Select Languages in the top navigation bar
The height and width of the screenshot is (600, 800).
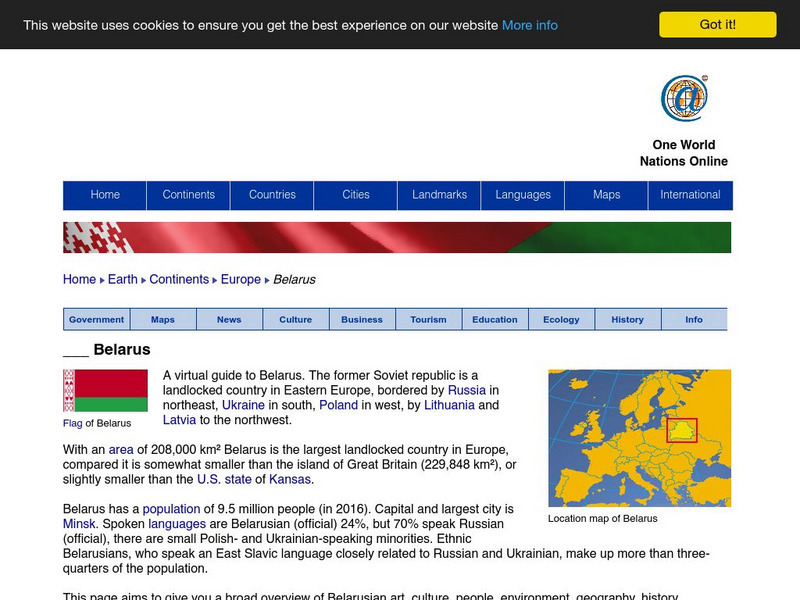(x=520, y=195)
